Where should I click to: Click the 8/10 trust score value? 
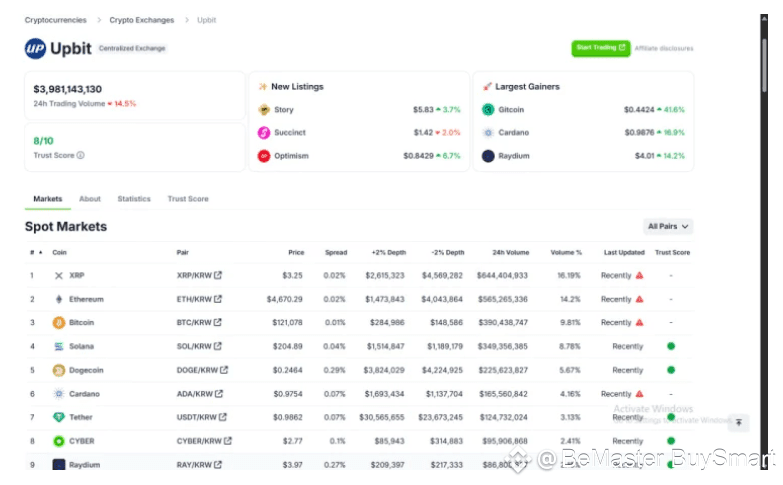(x=43, y=141)
